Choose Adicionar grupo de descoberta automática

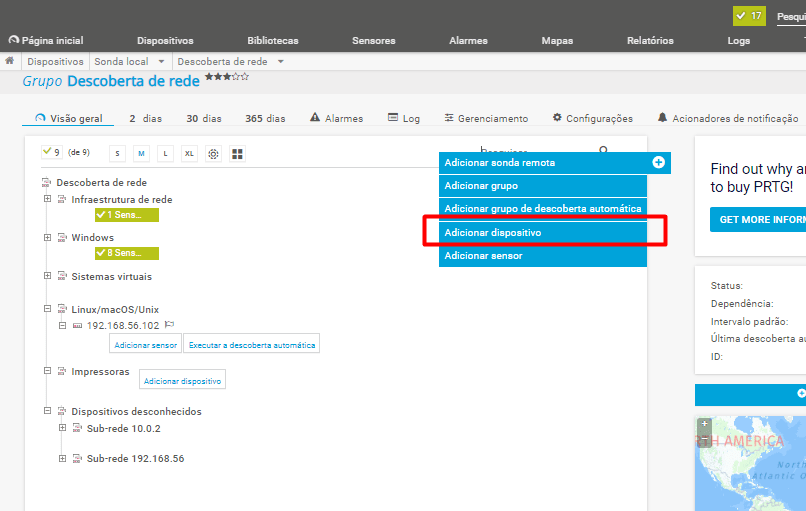click(543, 209)
